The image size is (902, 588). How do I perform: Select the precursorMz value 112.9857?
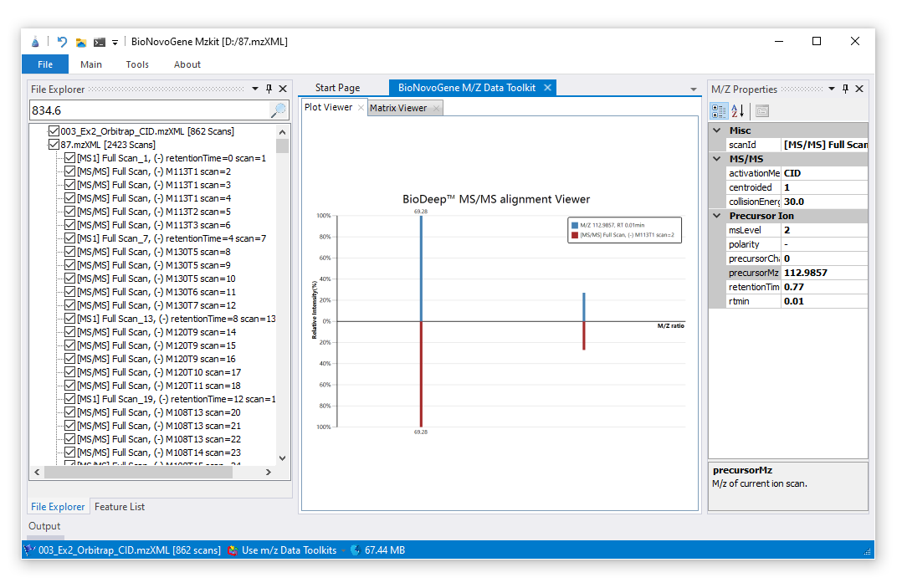click(x=824, y=273)
